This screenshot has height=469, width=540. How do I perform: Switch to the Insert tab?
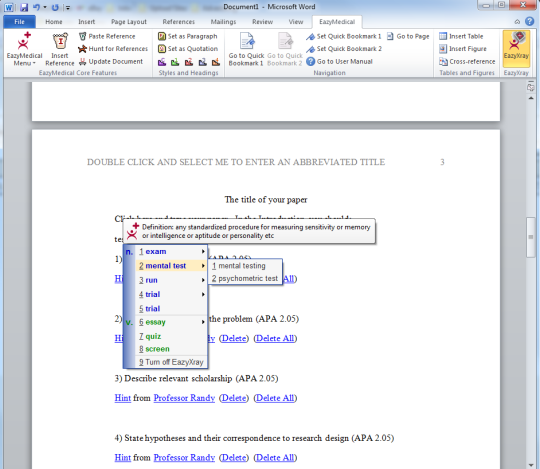click(86, 22)
